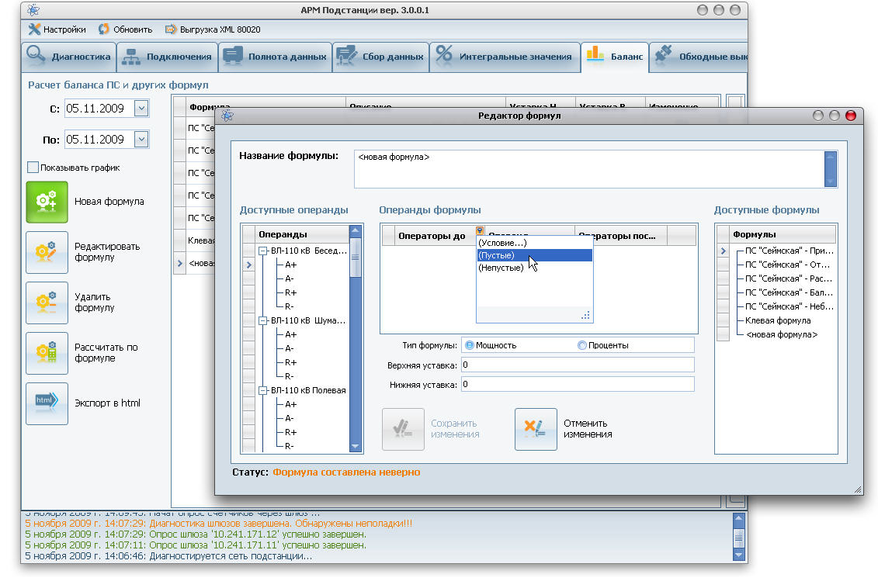Click the Экспорт в html icon
The height and width of the screenshot is (588, 878).
(x=47, y=403)
